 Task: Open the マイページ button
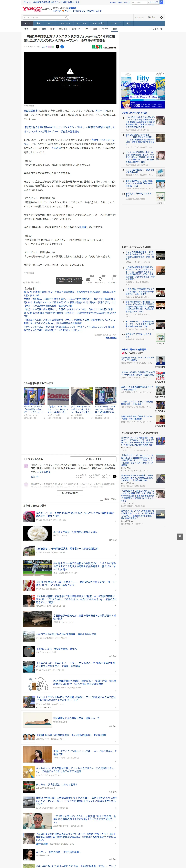(139, 18)
